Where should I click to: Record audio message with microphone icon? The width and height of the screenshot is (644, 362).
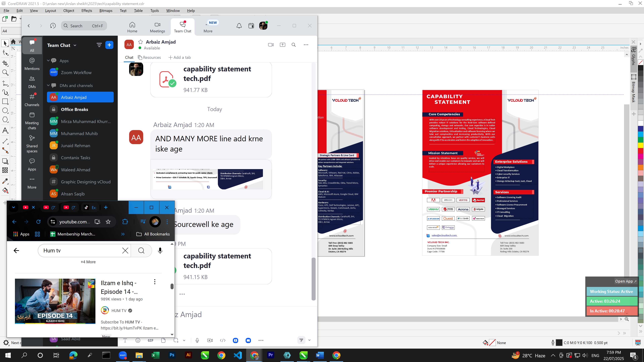click(x=197, y=340)
